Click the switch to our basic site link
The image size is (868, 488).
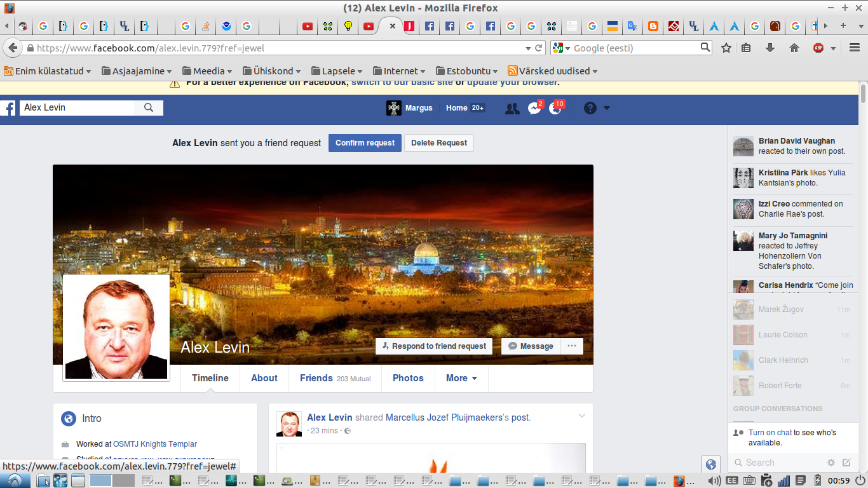tap(402, 83)
